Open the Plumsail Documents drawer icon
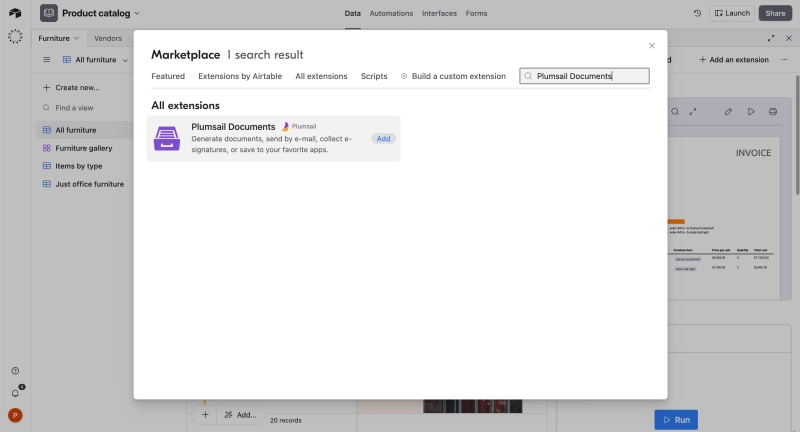800x432 pixels. pyautogui.click(x=167, y=138)
